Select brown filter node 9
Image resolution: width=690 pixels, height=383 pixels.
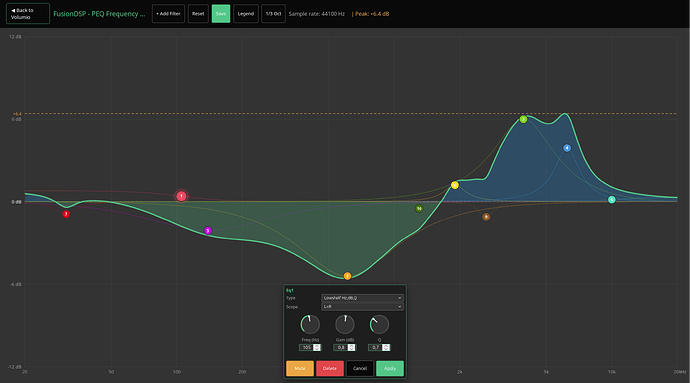(486, 217)
